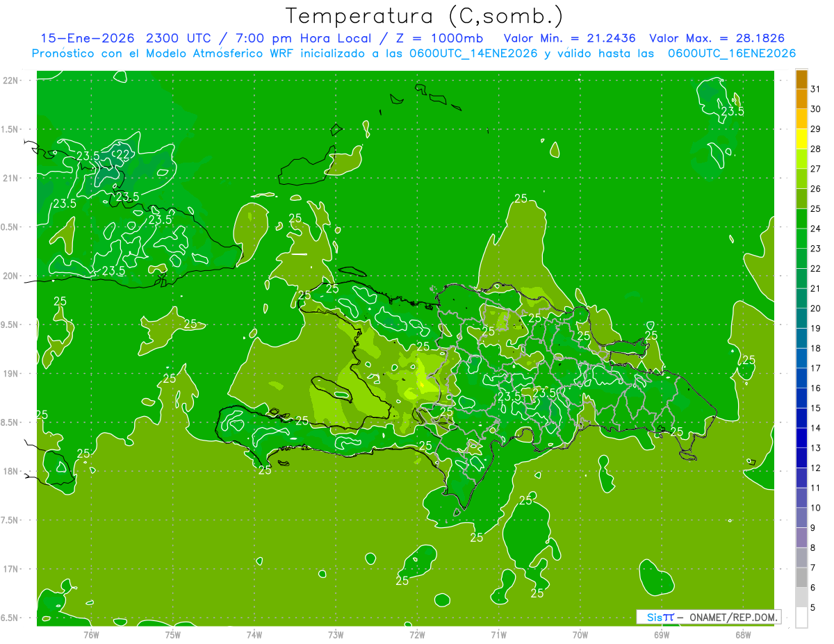Click the purple band between 8 and 9
Viewport: 834px width, 644px height.
801,538
